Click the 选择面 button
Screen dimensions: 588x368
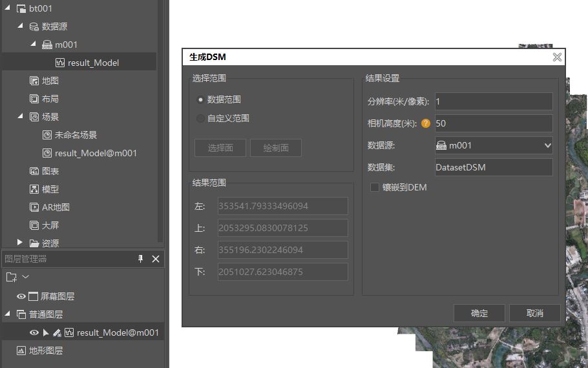coord(220,148)
